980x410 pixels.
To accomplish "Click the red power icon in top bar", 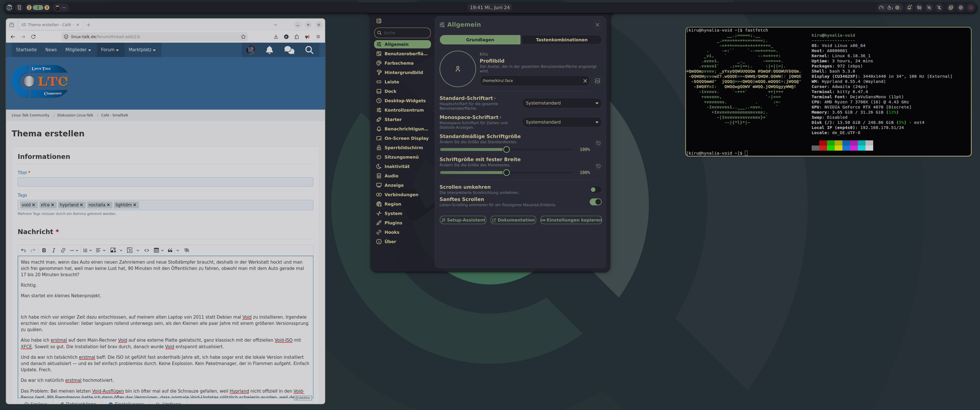I will 970,8.
